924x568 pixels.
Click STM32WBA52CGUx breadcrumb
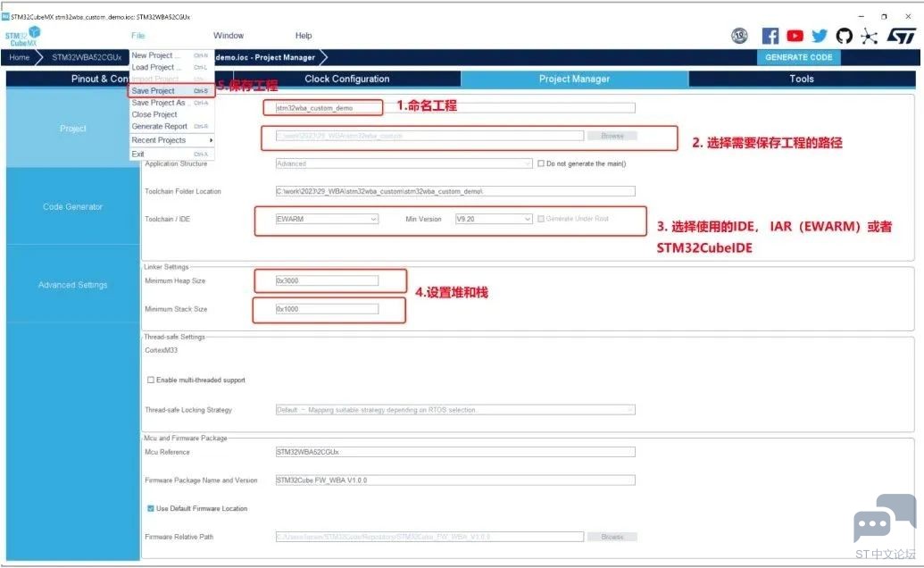click(x=86, y=57)
